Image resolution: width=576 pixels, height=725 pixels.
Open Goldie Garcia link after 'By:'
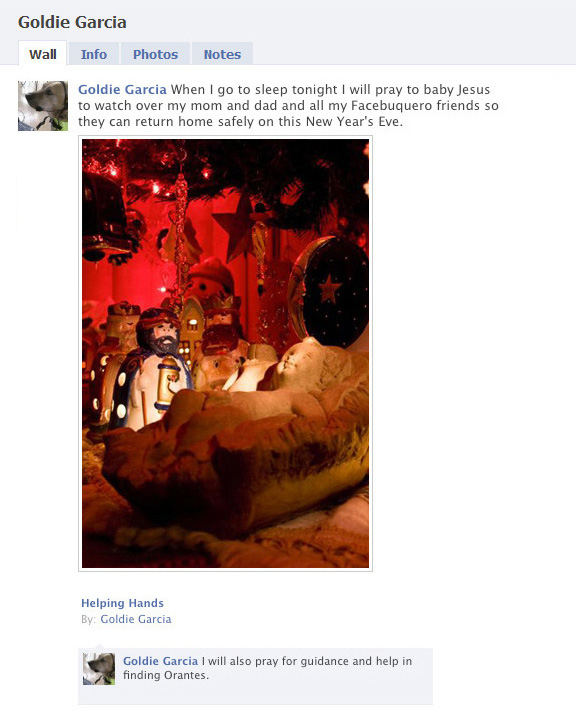point(135,619)
